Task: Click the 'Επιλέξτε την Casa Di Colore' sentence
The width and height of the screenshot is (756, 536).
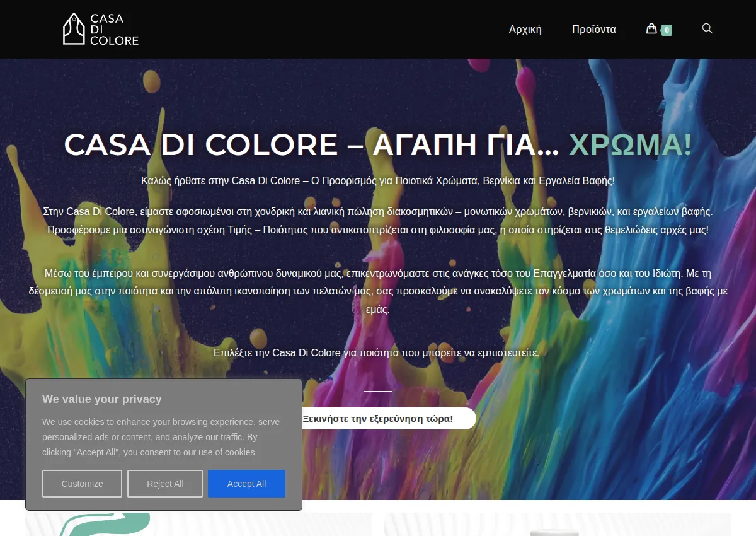Action: 376,352
